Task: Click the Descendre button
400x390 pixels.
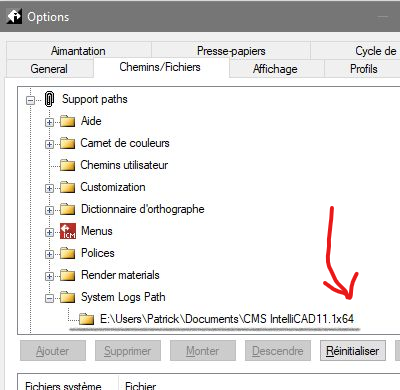Action: point(278,351)
